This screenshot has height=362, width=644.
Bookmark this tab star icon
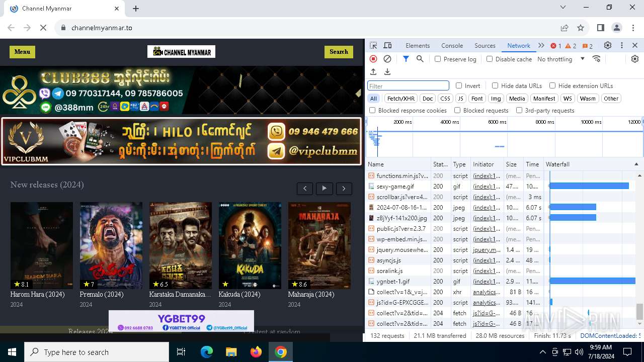(581, 28)
